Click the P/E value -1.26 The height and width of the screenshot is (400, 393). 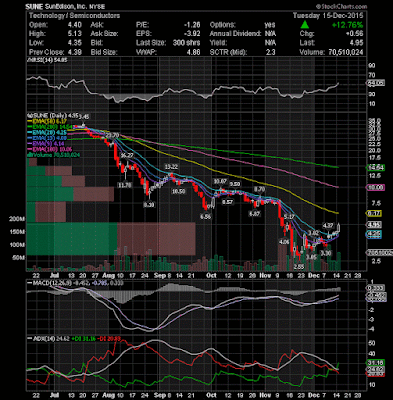[x=192, y=25]
